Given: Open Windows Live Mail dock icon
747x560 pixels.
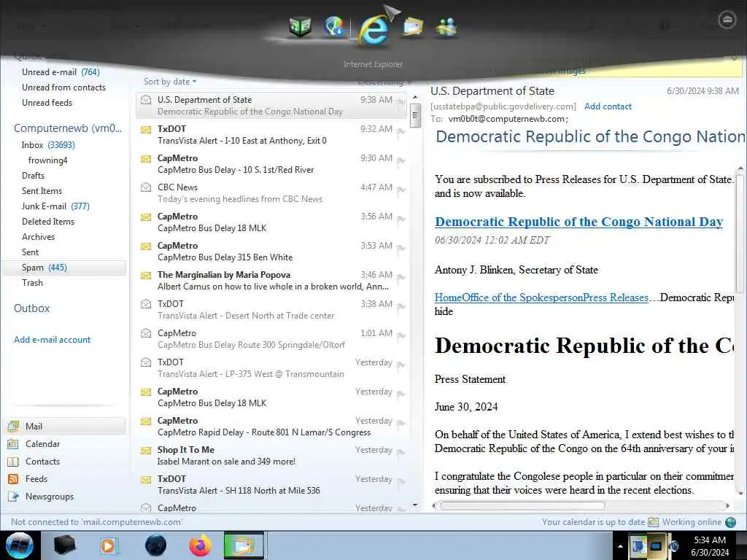Looking at the screenshot, I should pyautogui.click(x=413, y=26).
